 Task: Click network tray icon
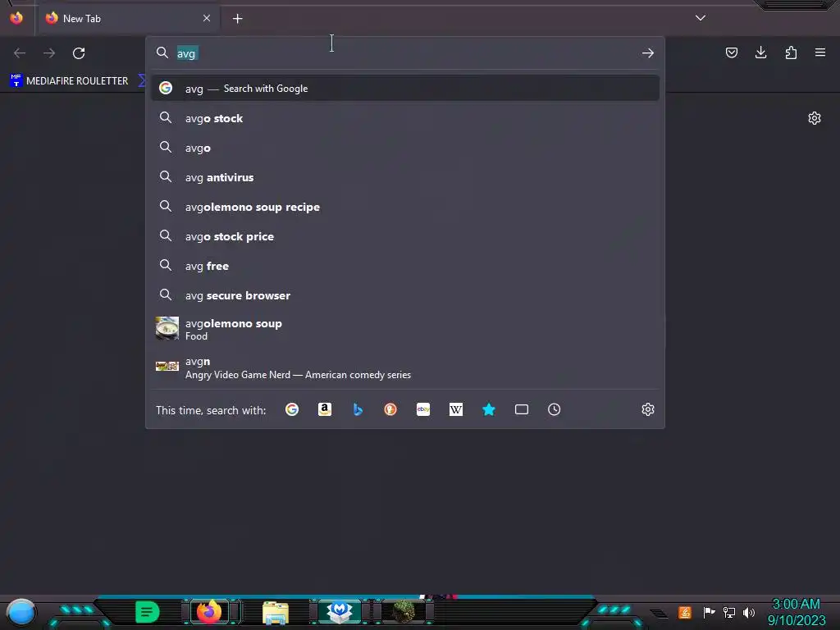click(x=729, y=612)
